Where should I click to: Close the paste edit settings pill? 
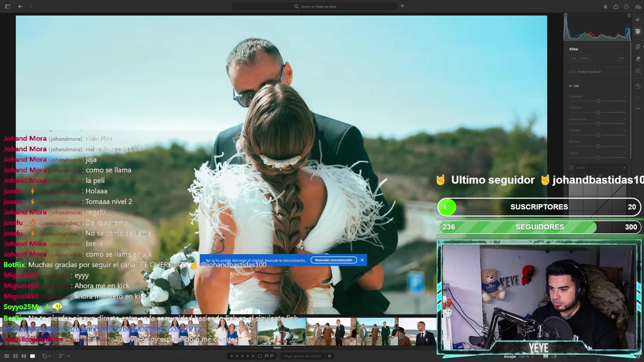click(x=329, y=356)
